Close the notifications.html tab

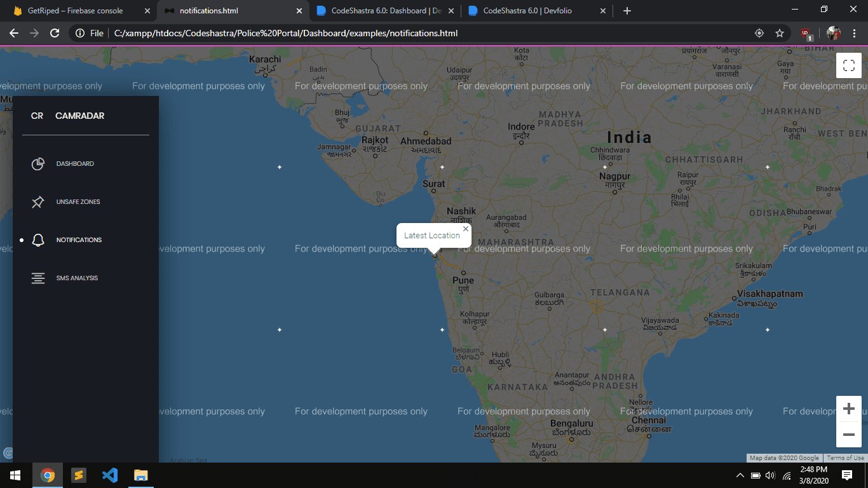(299, 11)
